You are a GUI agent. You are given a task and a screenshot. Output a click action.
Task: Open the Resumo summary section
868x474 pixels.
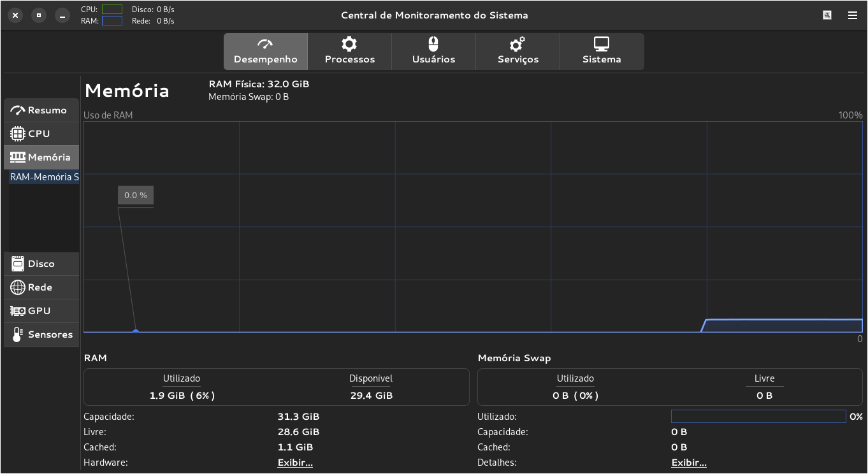tap(41, 110)
